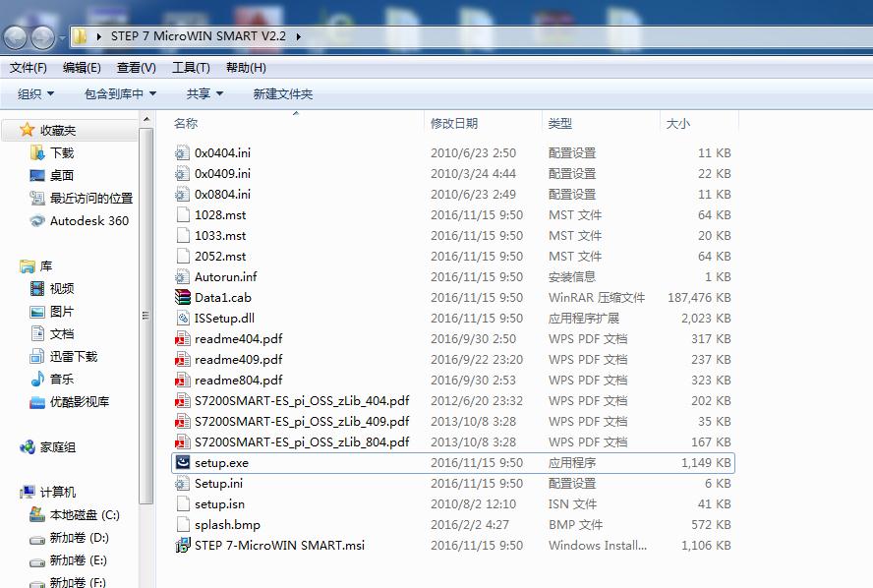Click the address bar path field
The height and width of the screenshot is (588, 873).
point(492,36)
